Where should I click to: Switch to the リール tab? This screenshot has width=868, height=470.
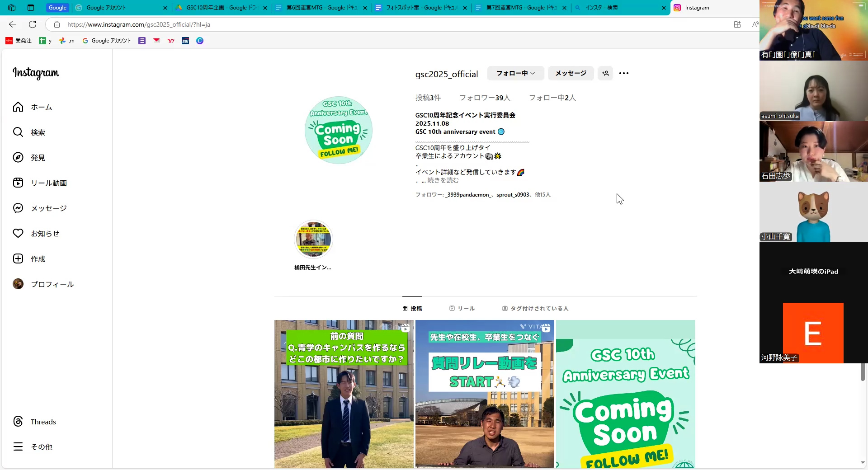[462, 308]
